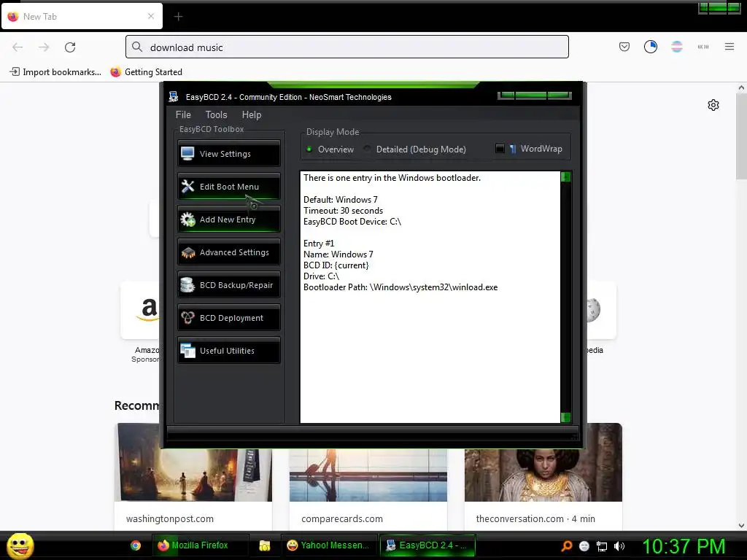Viewport: 747px width, 560px height.
Task: Click the volume speaker tray icon
Action: (x=619, y=546)
